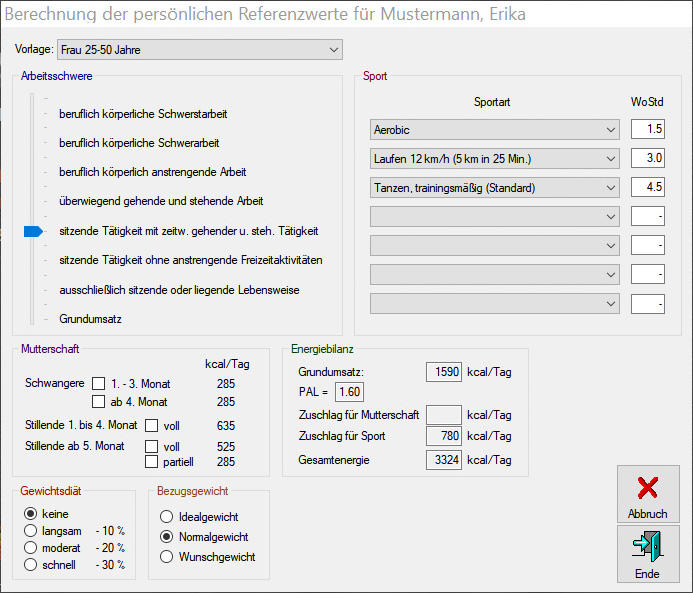Screen dimensions: 693x593
Task: Choose Wunschgewicht radio button
Action: (x=166, y=556)
